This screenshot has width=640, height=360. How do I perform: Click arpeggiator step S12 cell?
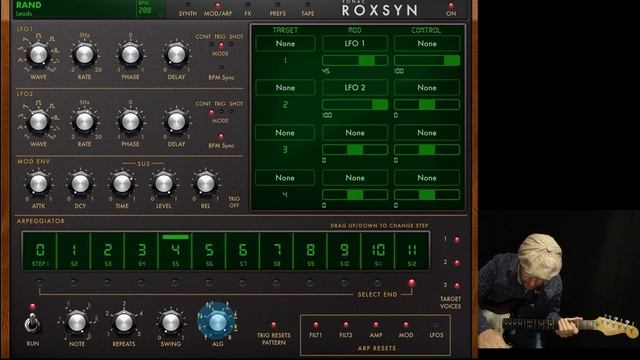412,251
